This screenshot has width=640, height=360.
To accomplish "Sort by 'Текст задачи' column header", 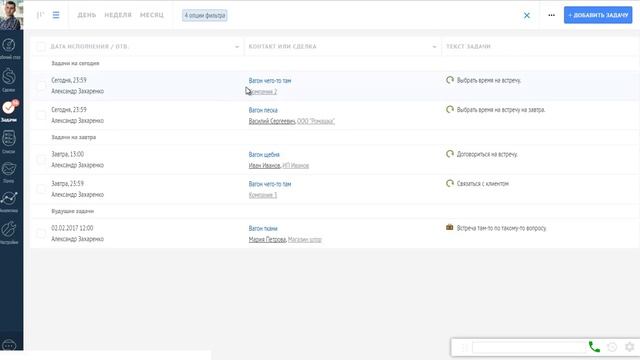I will pos(468,47).
